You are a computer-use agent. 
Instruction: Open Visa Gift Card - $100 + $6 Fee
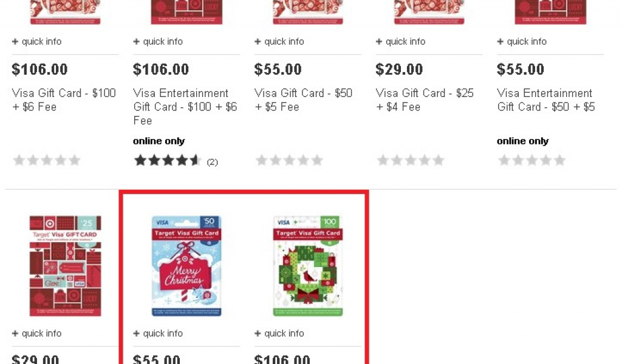click(x=64, y=100)
